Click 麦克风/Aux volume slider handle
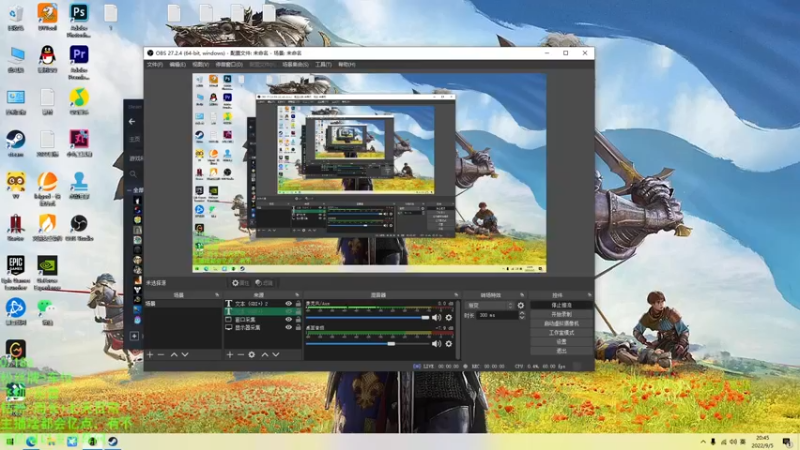Screen dimensions: 800x450 426,317
